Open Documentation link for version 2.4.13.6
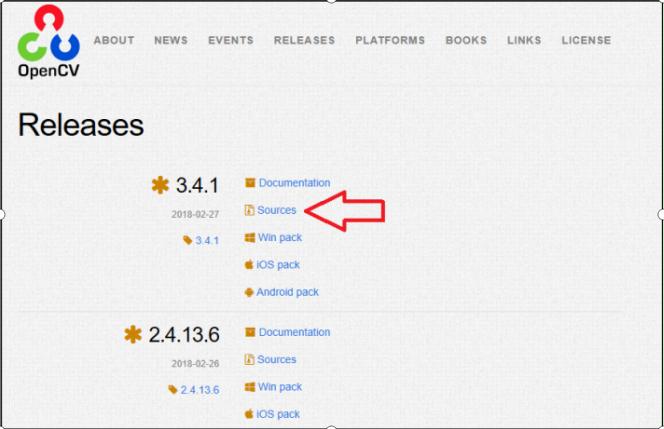The image size is (664, 429). 294,332
